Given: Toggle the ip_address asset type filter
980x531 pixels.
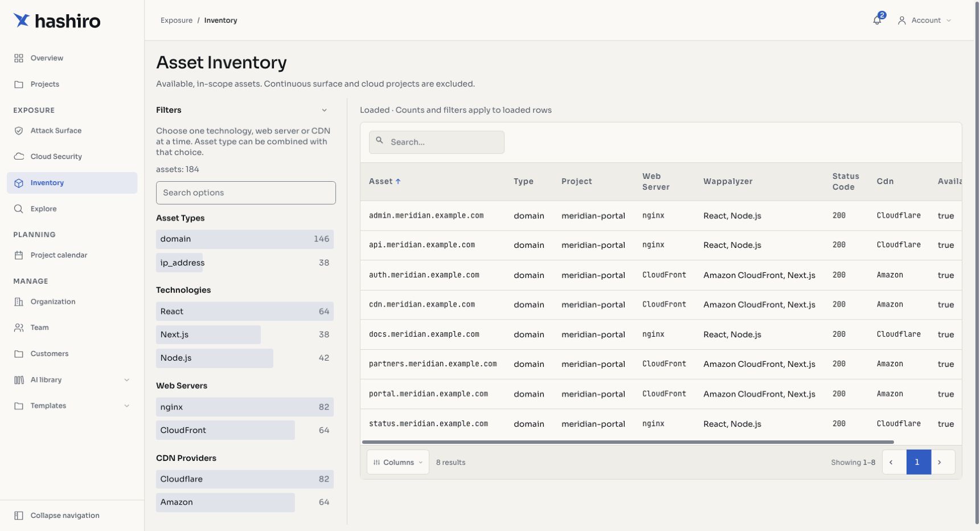Looking at the screenshot, I should 245,263.
